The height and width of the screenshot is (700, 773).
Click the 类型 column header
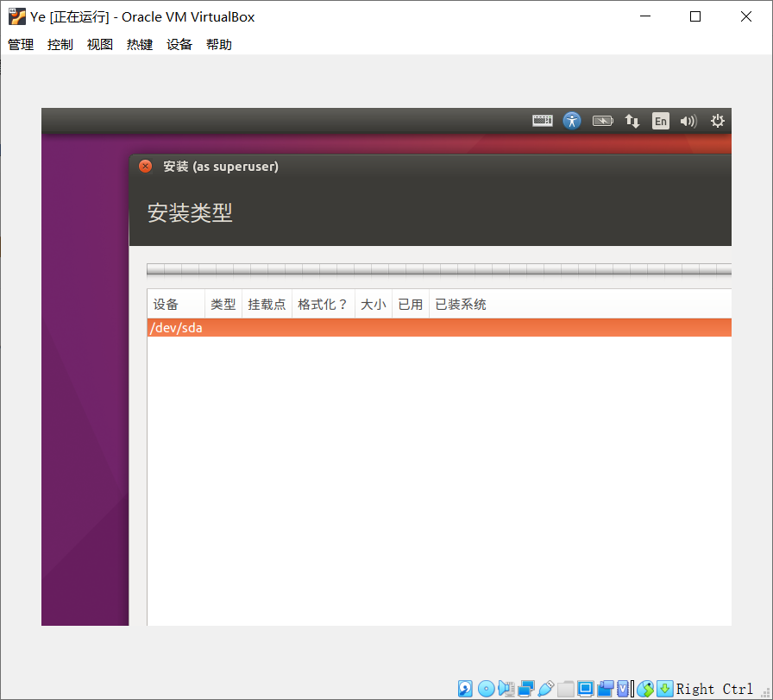click(223, 305)
